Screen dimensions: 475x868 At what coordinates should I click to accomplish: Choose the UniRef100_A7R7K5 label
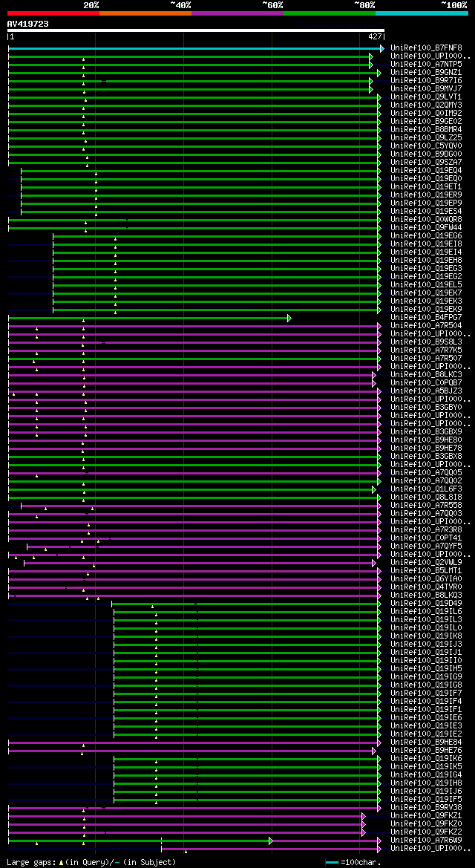[426, 350]
